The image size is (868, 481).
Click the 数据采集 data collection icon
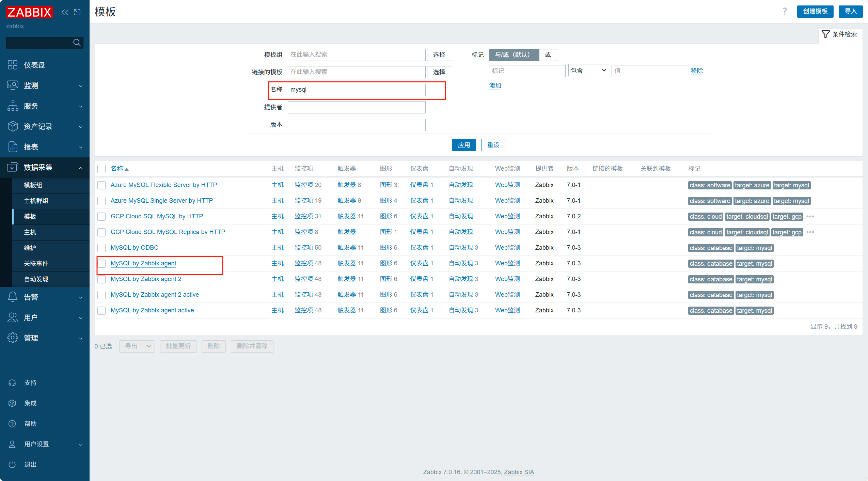(13, 167)
